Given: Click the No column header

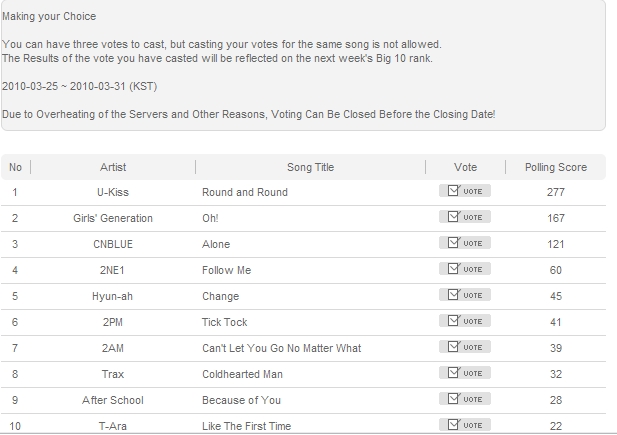Looking at the screenshot, I should tap(15, 167).
